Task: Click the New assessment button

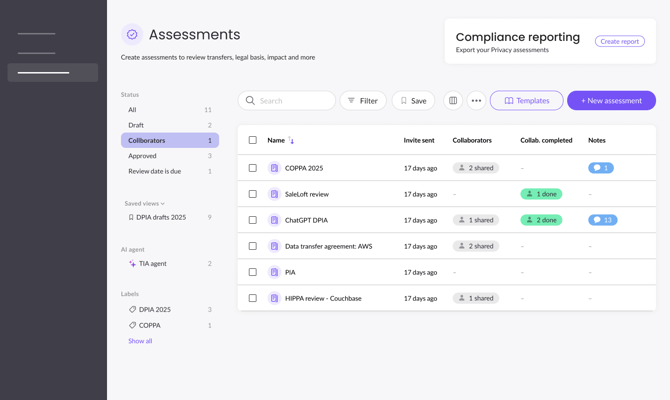Action: pos(611,101)
